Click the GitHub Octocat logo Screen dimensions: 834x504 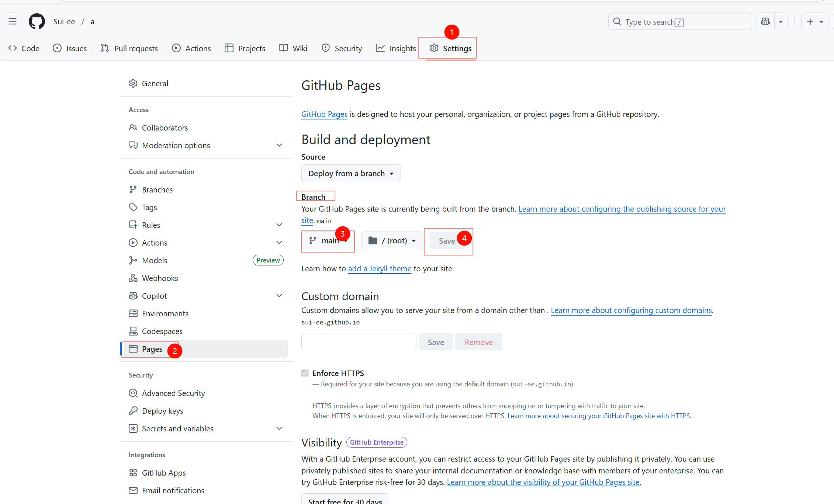[37, 21]
